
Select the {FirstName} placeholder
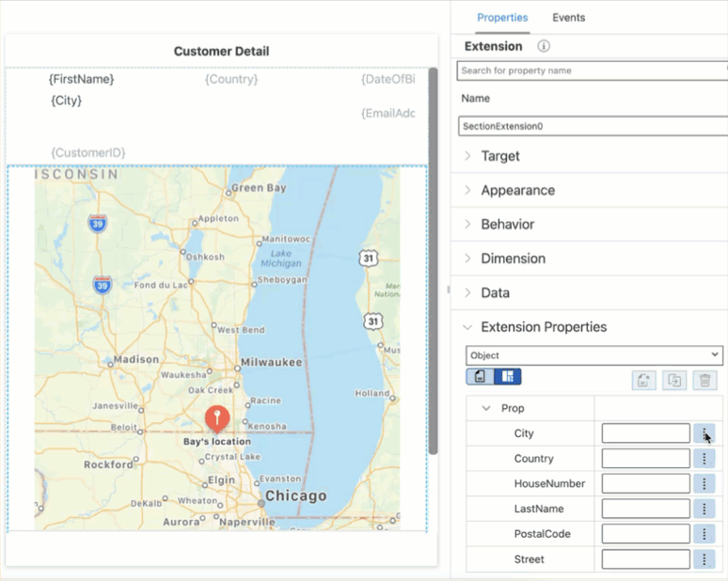[x=81, y=79]
